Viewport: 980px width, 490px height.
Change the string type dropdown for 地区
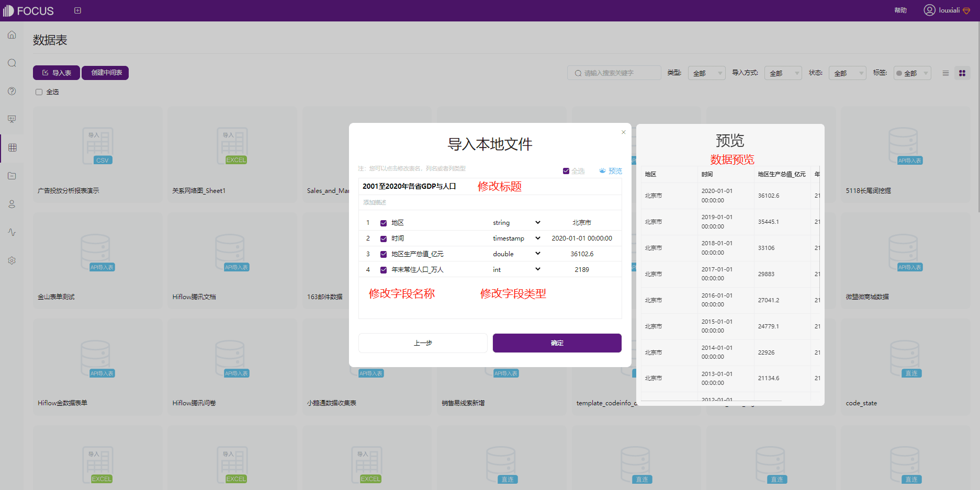(516, 223)
